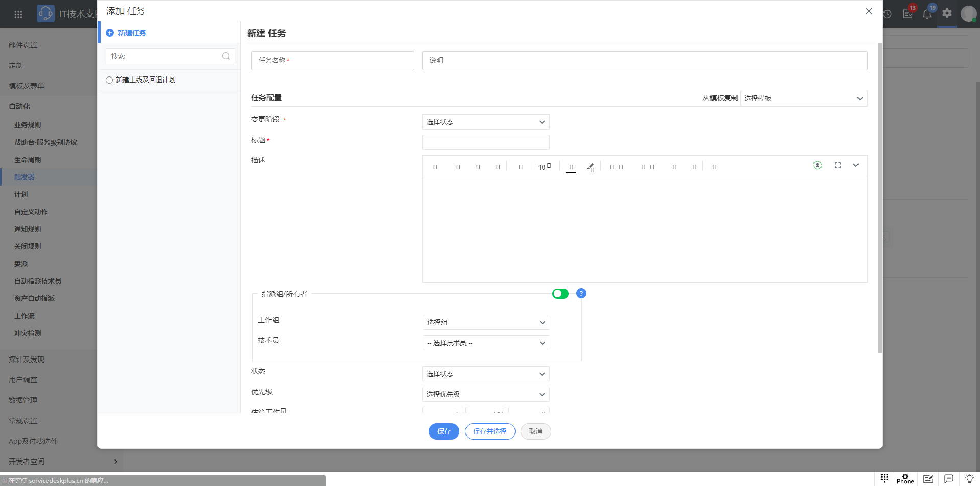The width and height of the screenshot is (980, 486).
Task: Click the 任务名称 input field
Action: (332, 60)
